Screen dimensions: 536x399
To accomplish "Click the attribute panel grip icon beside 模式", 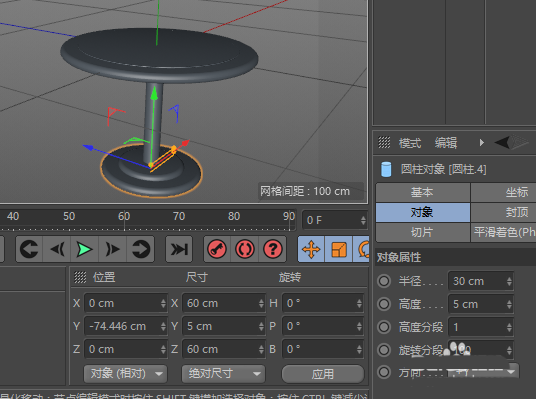I will (x=384, y=142).
